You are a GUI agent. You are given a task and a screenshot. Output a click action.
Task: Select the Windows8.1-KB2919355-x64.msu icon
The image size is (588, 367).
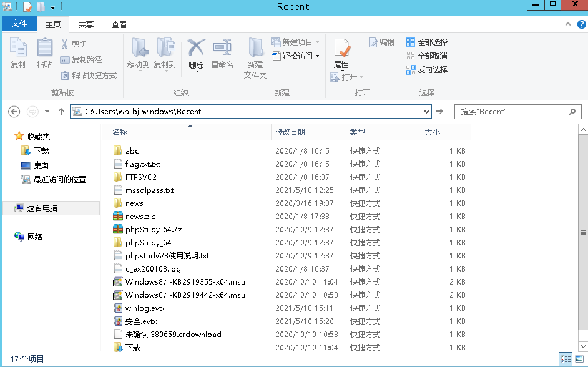pyautogui.click(x=118, y=282)
